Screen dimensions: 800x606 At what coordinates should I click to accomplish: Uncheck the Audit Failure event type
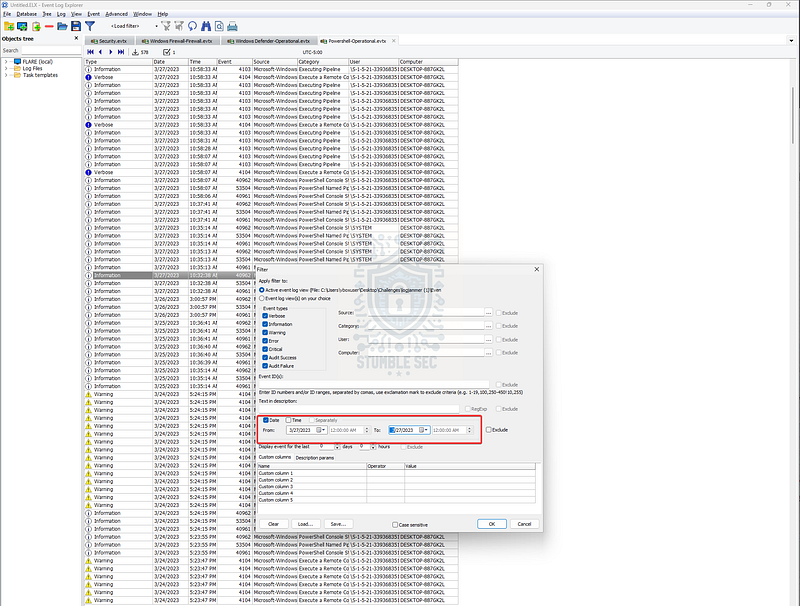[x=265, y=366]
